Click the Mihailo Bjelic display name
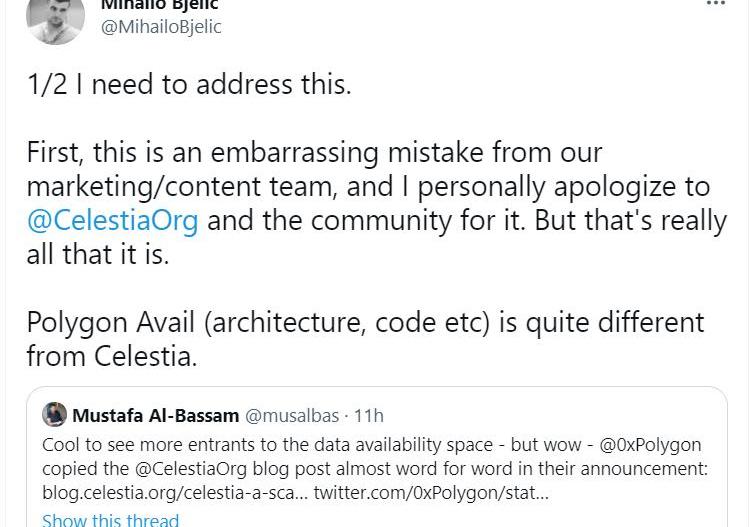Screen dimensions: 751x527 coord(160,5)
